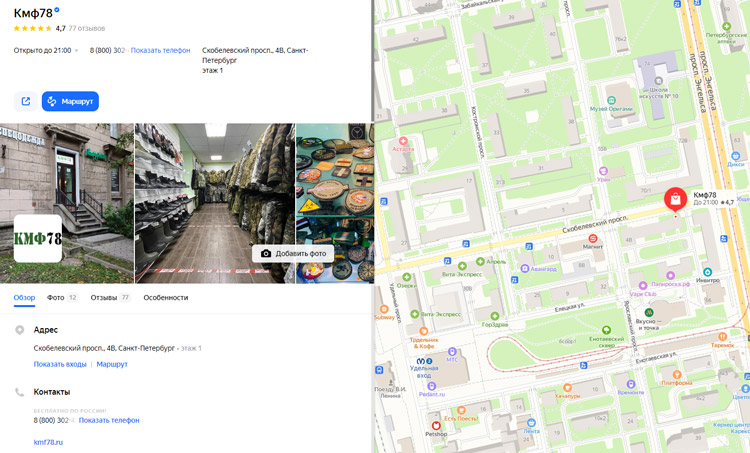
Task: Open the kmf78.ru website link
Action: click(x=48, y=442)
